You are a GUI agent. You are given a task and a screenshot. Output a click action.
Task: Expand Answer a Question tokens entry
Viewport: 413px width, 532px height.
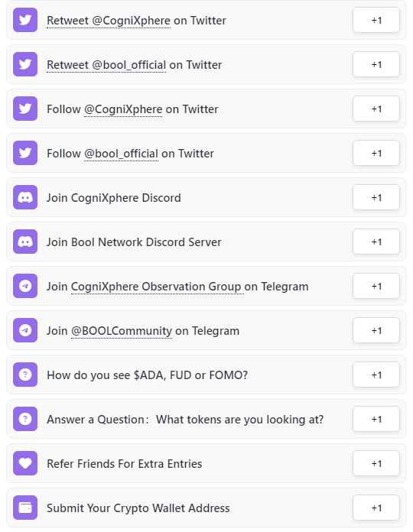[206, 419]
